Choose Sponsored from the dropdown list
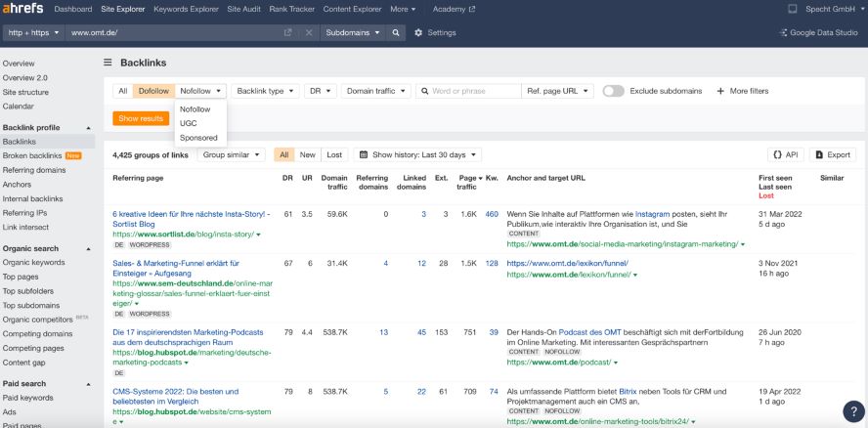Screen dimensions: 868x428 point(198,138)
